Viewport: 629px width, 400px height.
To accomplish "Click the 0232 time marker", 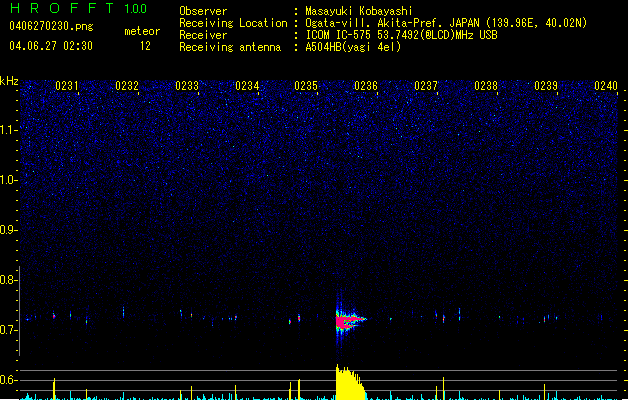I will [127, 86].
